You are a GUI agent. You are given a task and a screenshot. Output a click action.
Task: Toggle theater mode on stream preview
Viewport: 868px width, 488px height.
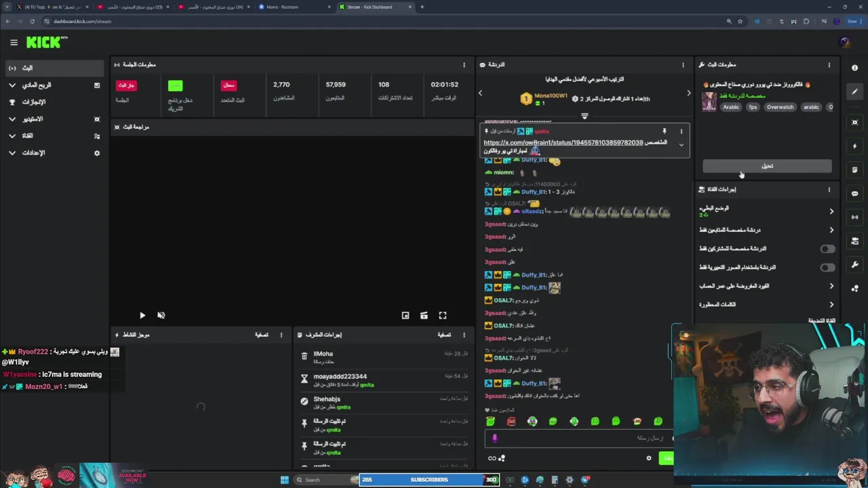(x=424, y=315)
